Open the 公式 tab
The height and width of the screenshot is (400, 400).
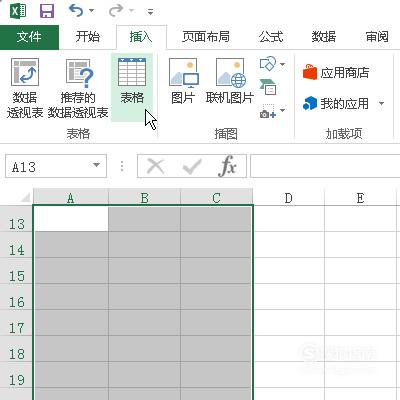tap(271, 37)
